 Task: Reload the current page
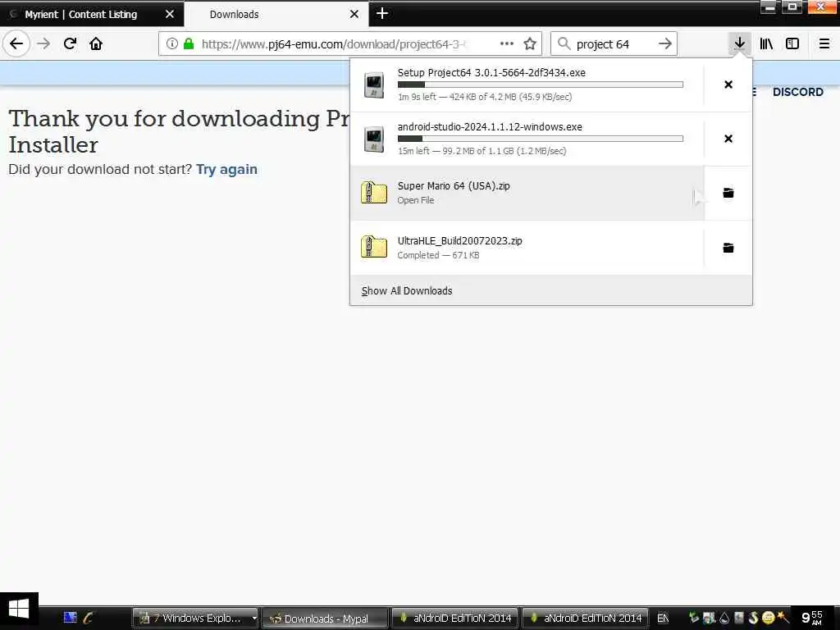coord(70,43)
